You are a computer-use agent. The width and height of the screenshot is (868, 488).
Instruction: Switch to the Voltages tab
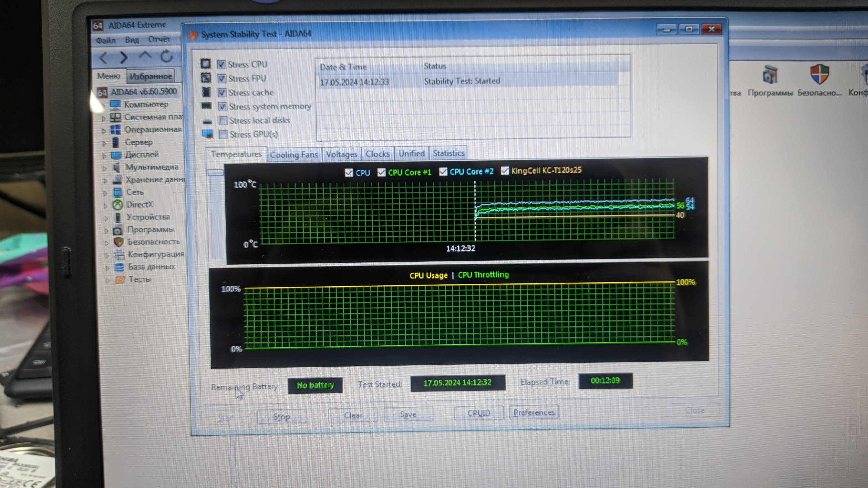tap(341, 154)
